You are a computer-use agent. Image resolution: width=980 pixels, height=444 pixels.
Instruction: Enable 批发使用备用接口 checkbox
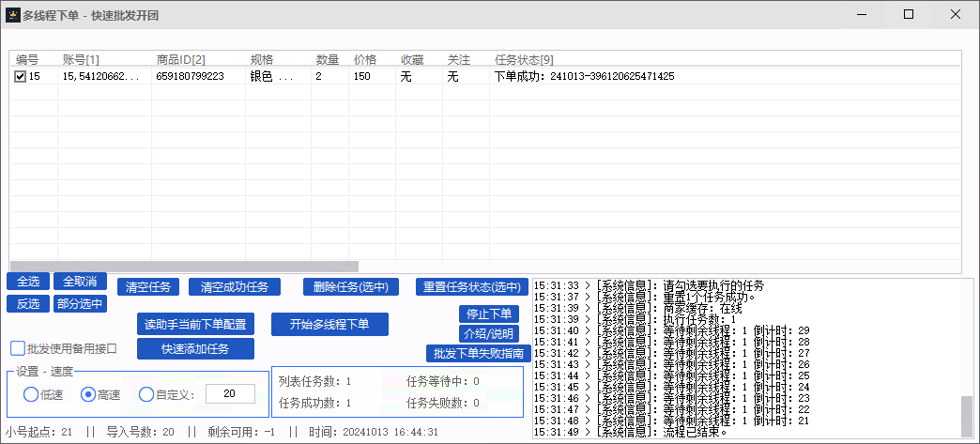click(x=18, y=348)
